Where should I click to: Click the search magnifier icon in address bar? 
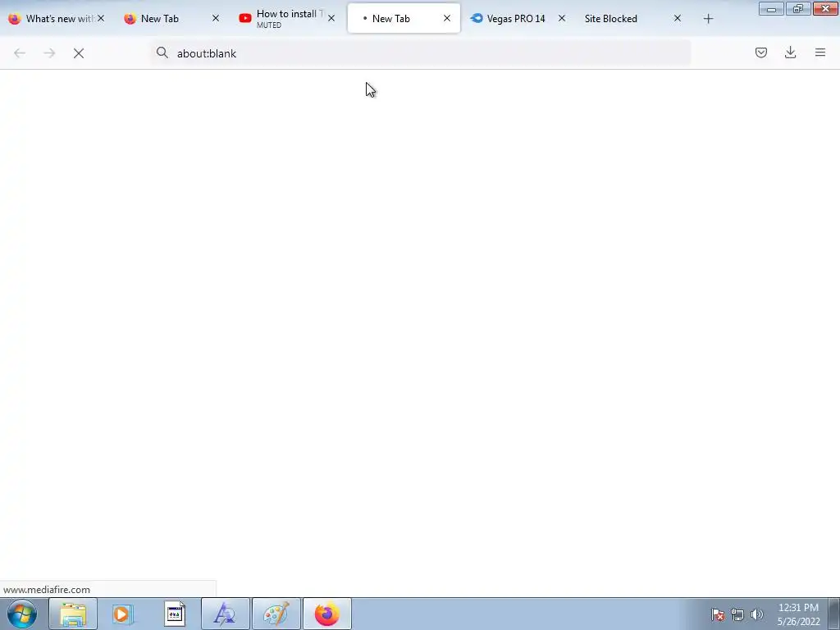coord(162,52)
